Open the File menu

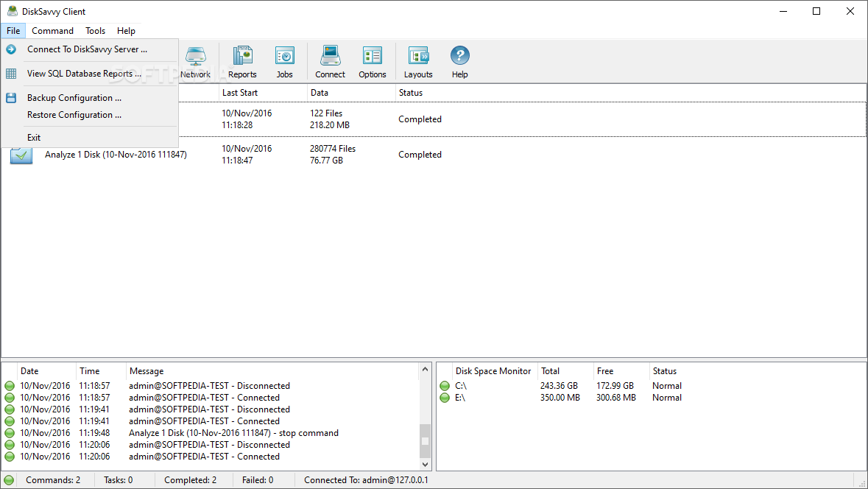click(13, 31)
